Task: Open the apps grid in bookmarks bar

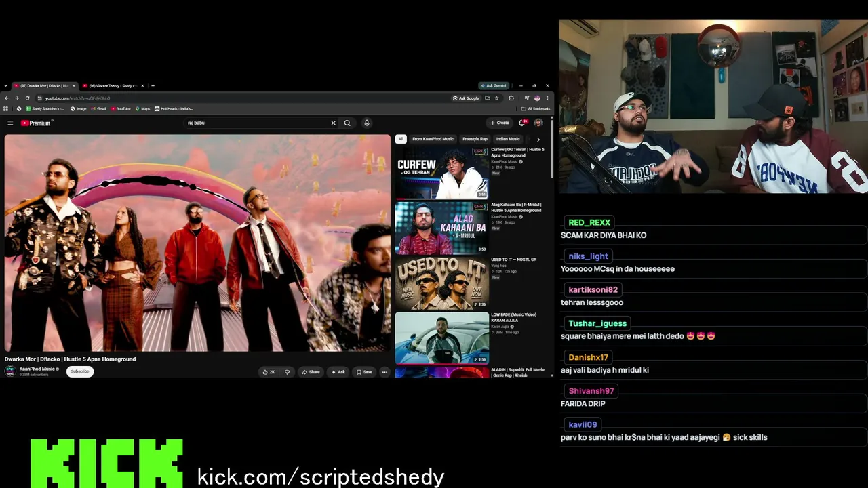Action: pos(6,108)
